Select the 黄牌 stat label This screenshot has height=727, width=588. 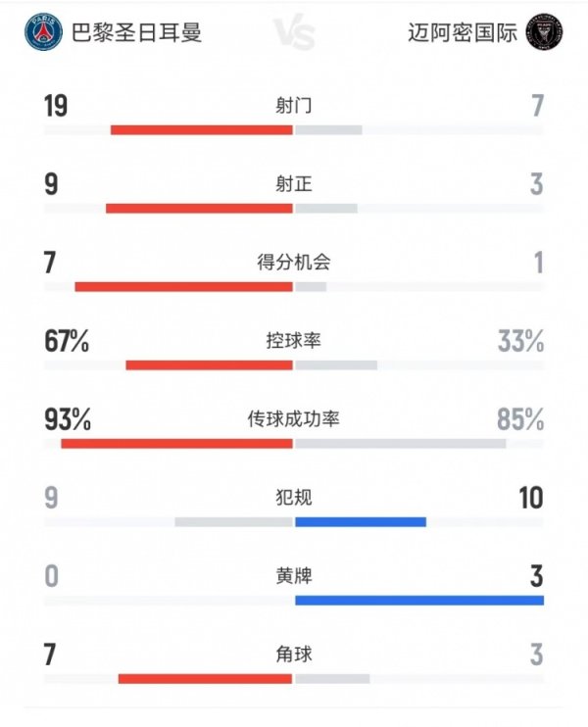coord(294,576)
